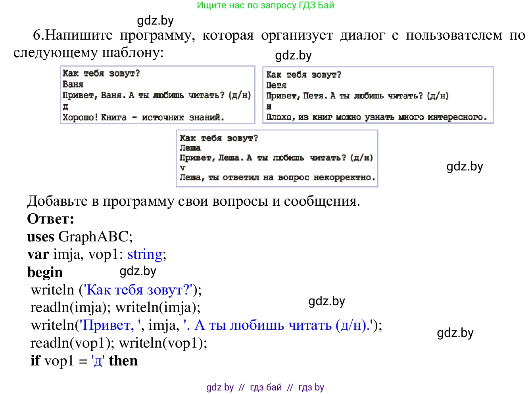Open the Леша dialog example screenshot

point(277,158)
